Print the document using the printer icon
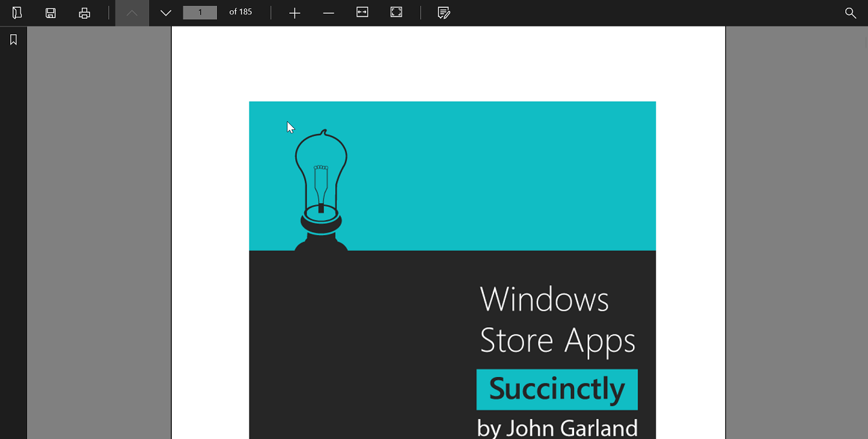Image resolution: width=868 pixels, height=439 pixels. 85,13
